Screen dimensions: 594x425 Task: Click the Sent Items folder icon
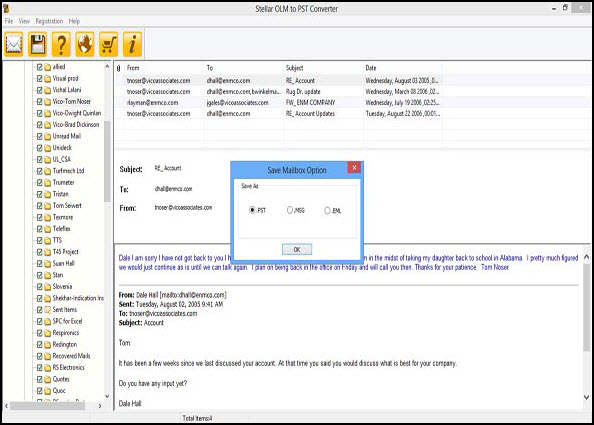pyautogui.click(x=47, y=310)
